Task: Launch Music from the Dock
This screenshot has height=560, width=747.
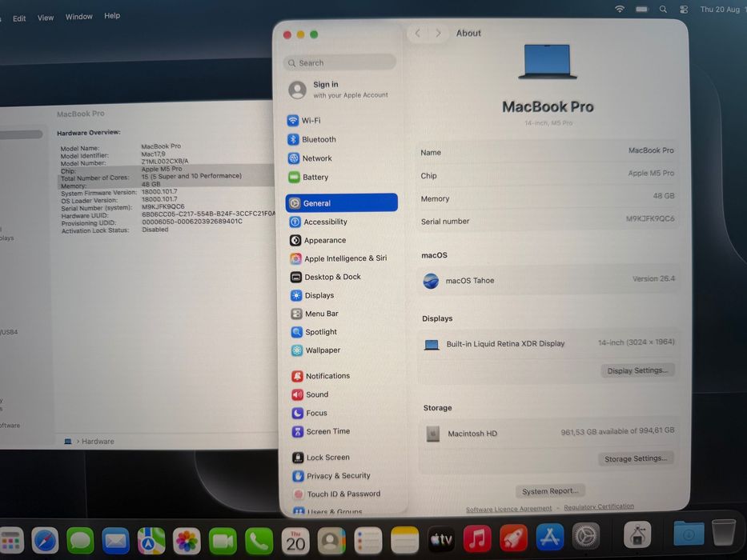Action: 477,538
